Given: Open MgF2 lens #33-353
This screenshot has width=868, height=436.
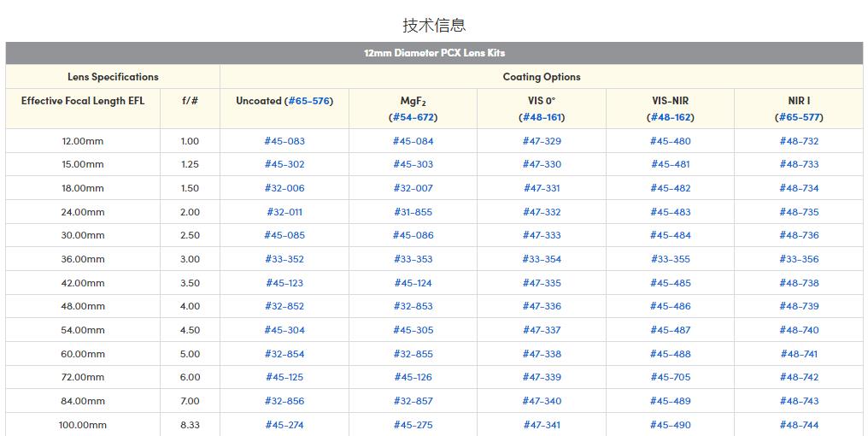Looking at the screenshot, I should [x=413, y=259].
